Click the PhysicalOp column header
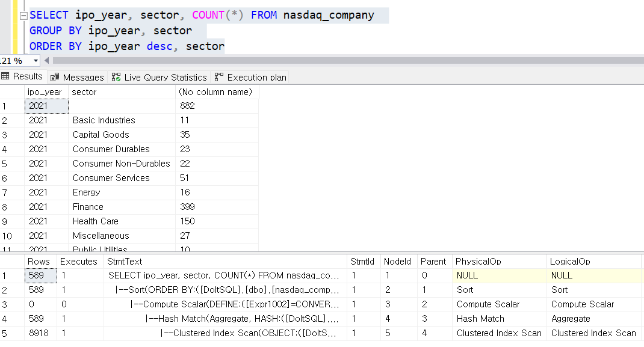The image size is (644, 347). tap(499, 261)
